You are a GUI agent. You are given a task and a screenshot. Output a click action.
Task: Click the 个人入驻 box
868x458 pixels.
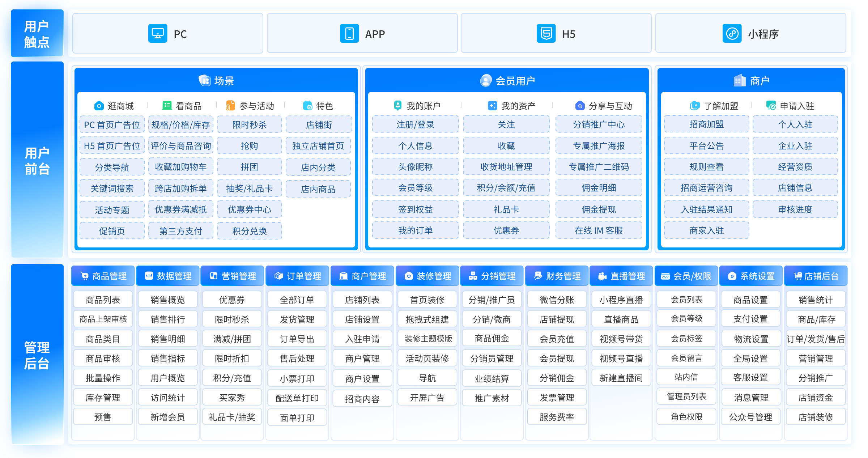click(795, 124)
